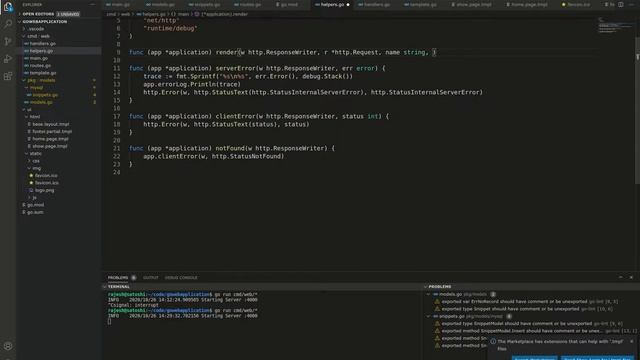Image resolution: width=640 pixels, height=360 pixels.
Task: Expand the css folder
Action: (x=29, y=161)
